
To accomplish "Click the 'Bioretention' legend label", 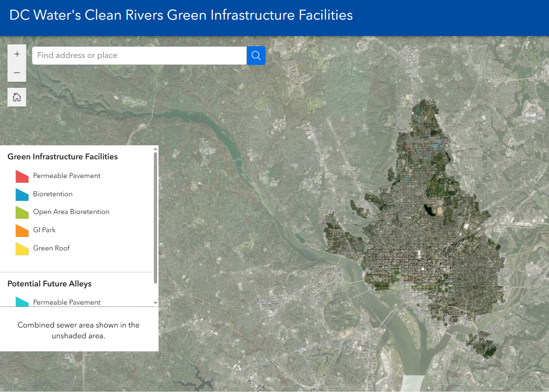I will pyautogui.click(x=53, y=194).
